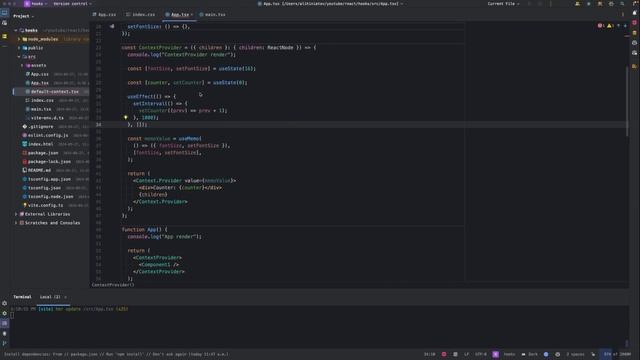
Task: Click the intention lightbulb in the gutter
Action: pyautogui.click(x=126, y=118)
